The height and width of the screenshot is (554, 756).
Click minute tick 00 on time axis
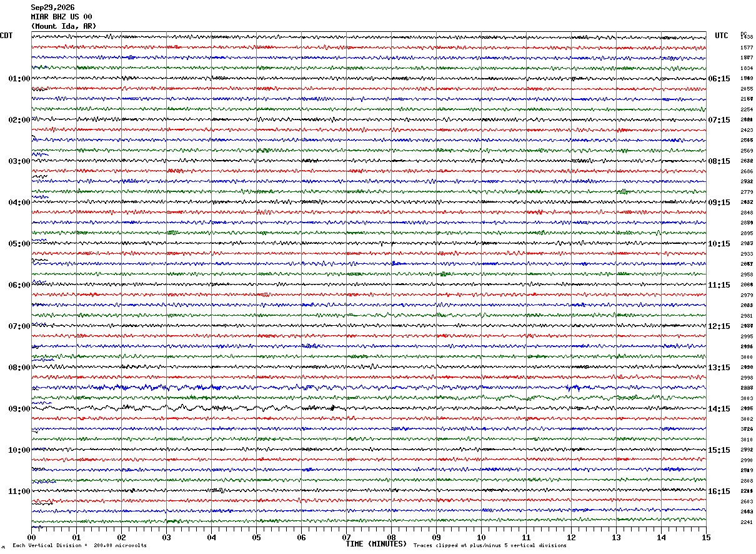point(31,537)
